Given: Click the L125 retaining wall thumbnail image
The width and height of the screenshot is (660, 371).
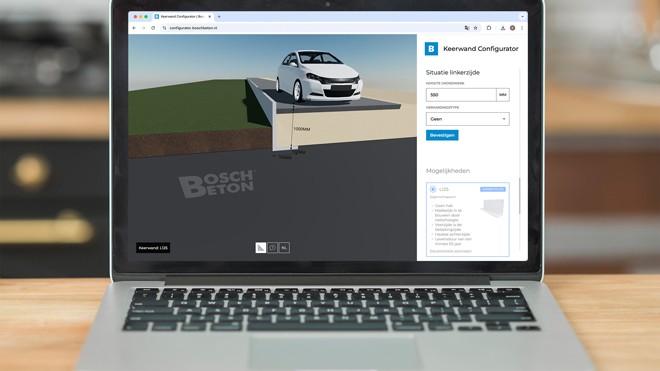Looking at the screenshot, I should pos(493,208).
